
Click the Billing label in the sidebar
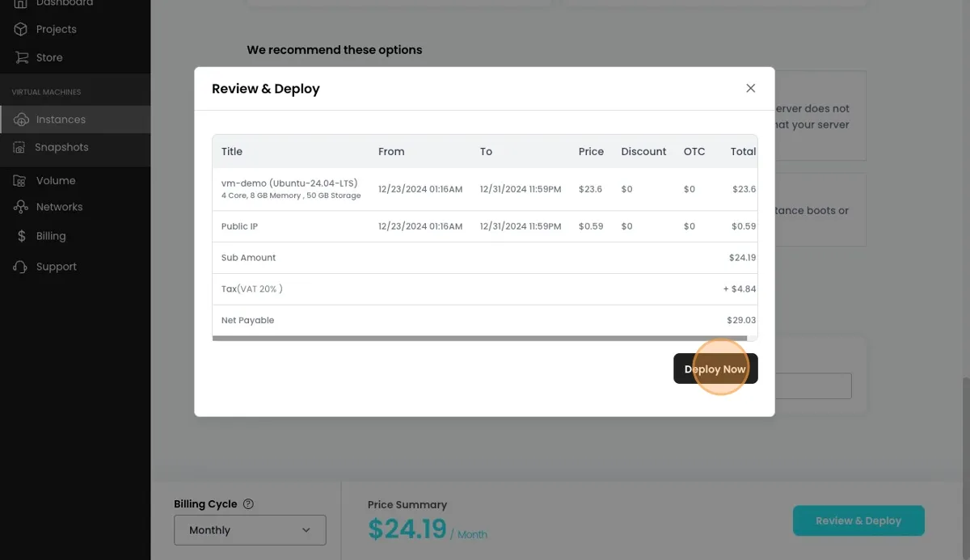[51, 236]
